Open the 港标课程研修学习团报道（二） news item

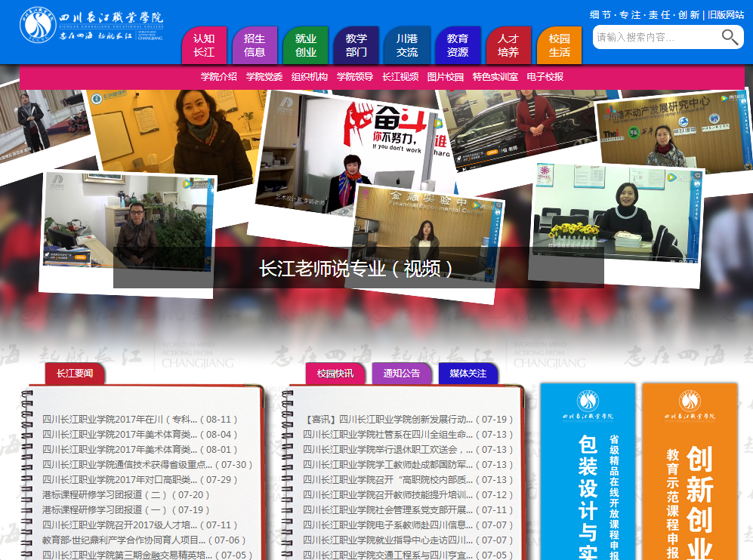(x=126, y=495)
